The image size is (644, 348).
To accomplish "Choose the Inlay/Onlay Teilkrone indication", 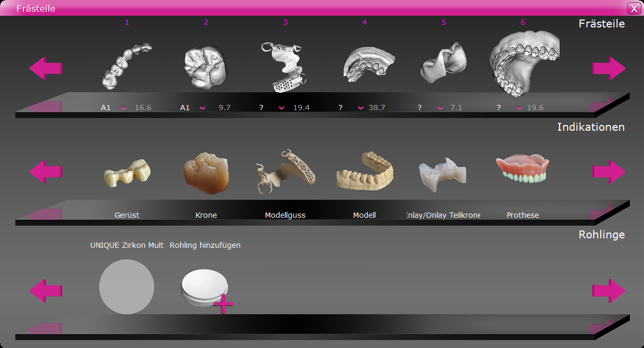I will click(x=443, y=172).
